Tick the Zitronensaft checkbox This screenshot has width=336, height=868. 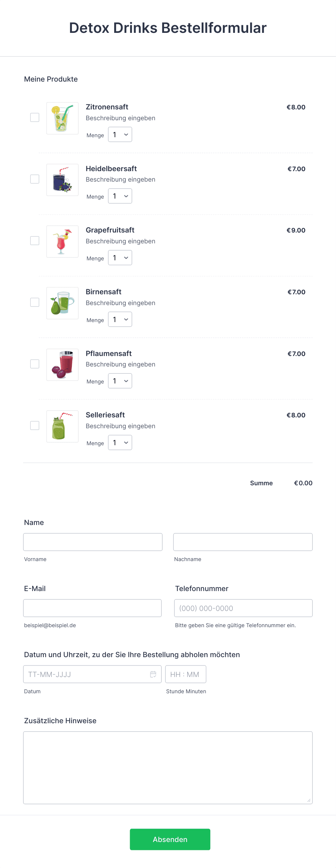click(x=35, y=117)
